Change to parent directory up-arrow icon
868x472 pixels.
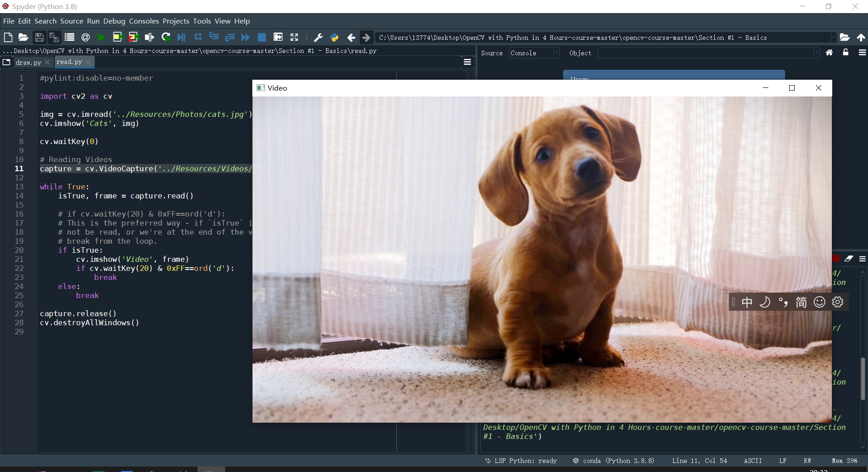coord(861,37)
